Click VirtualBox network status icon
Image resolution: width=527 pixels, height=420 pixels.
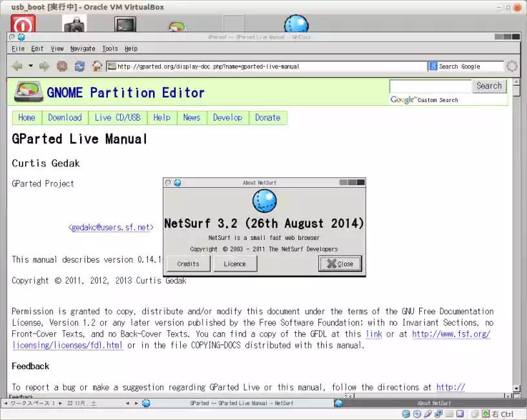tap(439, 414)
